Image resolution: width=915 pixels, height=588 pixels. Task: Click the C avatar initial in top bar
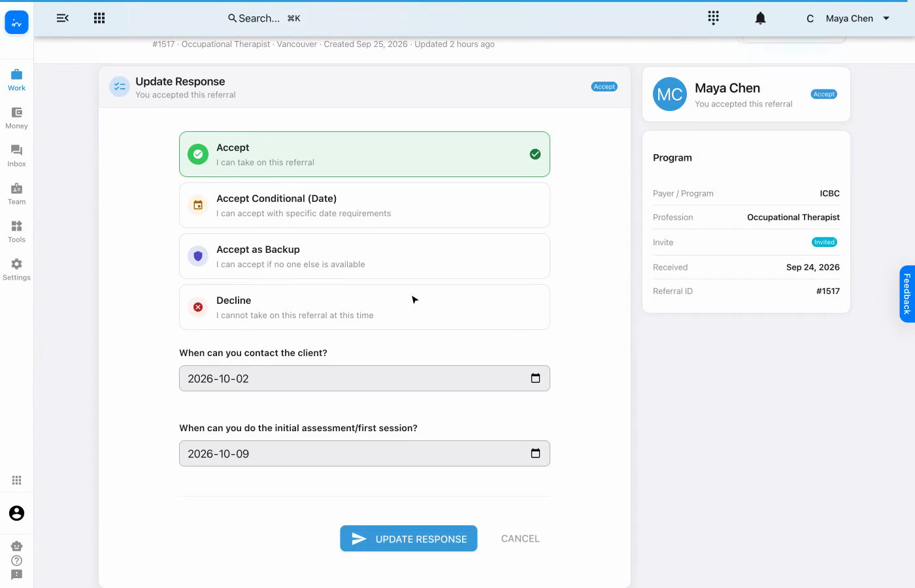point(810,18)
